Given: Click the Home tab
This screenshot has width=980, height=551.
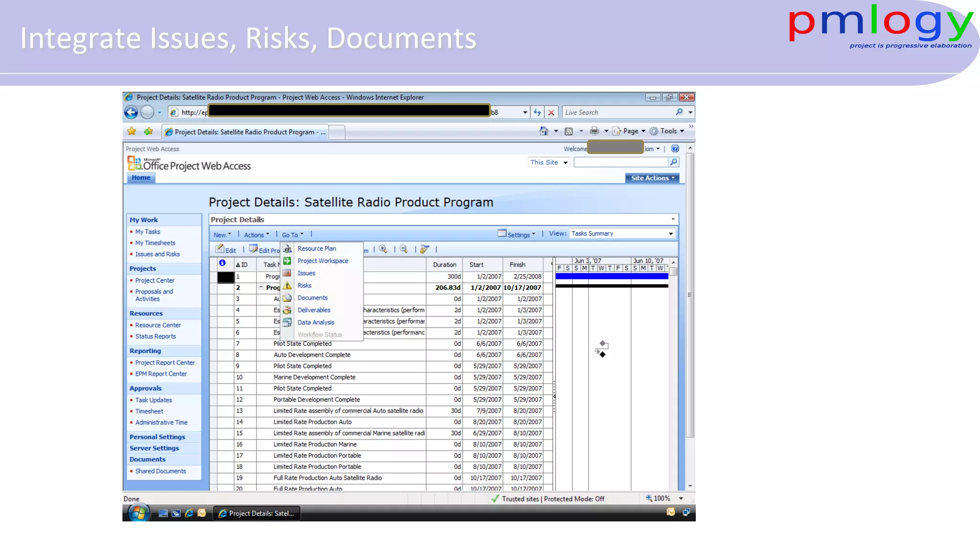Looking at the screenshot, I should [141, 178].
